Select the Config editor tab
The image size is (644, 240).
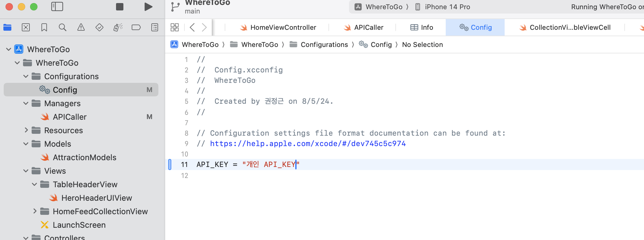click(x=475, y=27)
